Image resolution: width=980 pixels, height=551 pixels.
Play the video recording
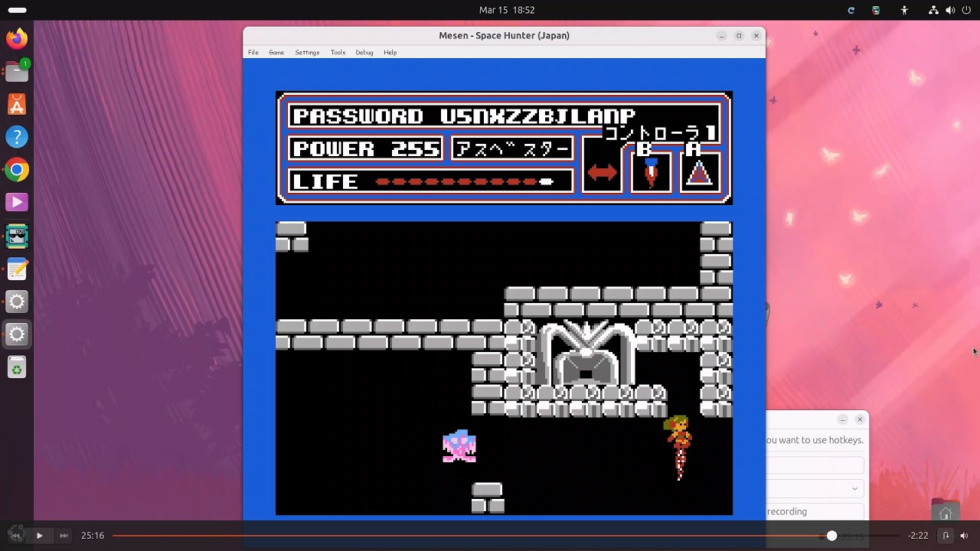pyautogui.click(x=39, y=536)
